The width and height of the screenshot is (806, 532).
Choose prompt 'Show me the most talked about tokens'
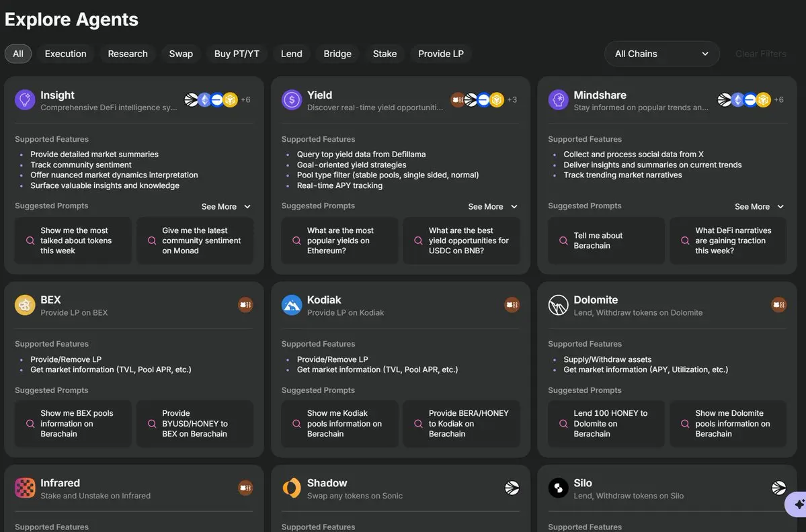point(73,240)
